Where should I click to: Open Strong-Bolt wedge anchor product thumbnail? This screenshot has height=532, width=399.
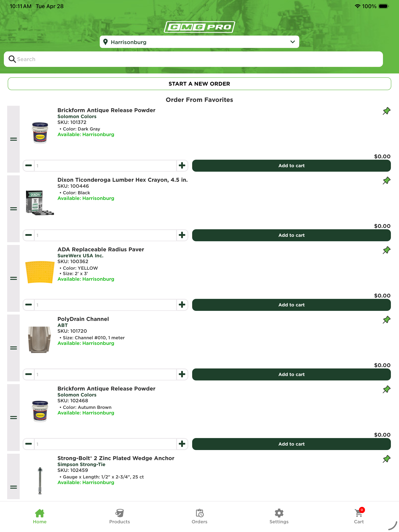click(40, 481)
